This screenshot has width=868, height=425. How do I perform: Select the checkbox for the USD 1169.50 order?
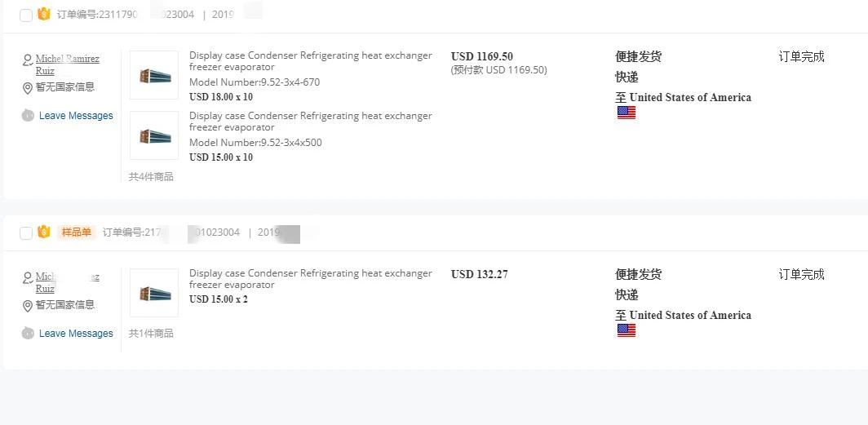tap(26, 15)
